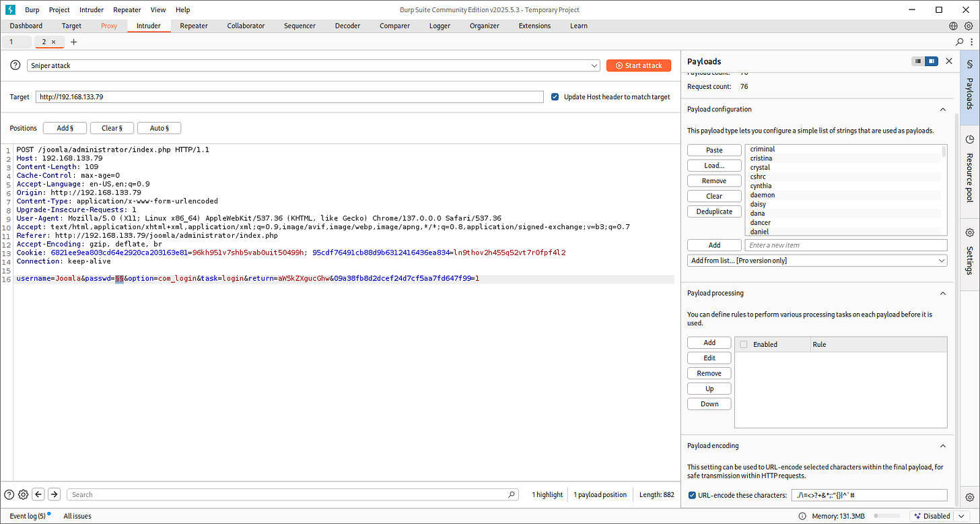
Task: Collapse Payload encoding section
Action: [x=943, y=446]
